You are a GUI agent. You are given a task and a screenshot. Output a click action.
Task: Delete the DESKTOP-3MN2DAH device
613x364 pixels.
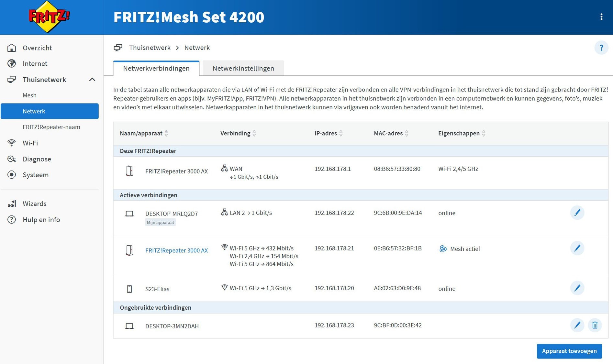[595, 325]
